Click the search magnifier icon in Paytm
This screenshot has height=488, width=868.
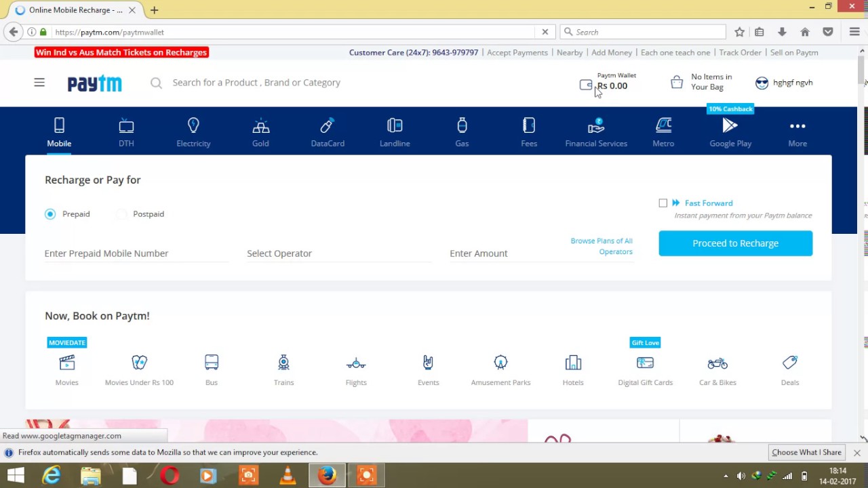157,83
